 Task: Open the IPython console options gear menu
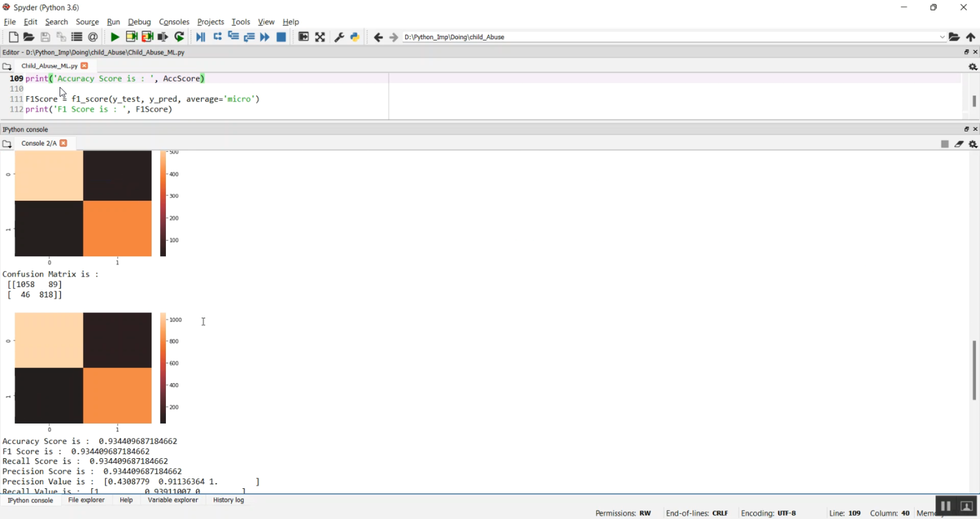click(x=973, y=144)
